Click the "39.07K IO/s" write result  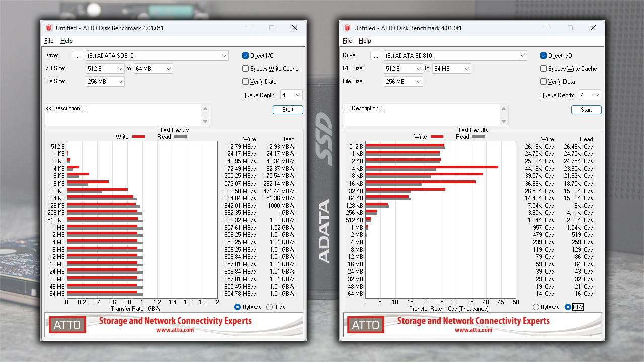coord(539,176)
